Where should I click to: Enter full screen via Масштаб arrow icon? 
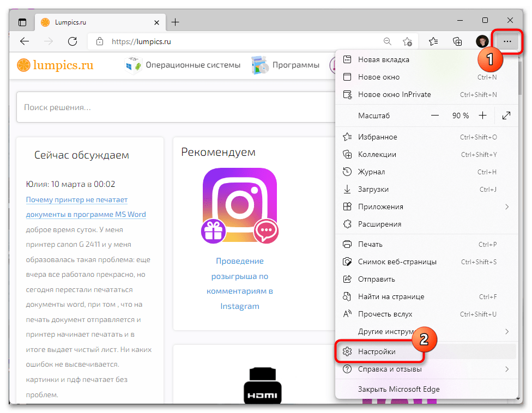[506, 116]
